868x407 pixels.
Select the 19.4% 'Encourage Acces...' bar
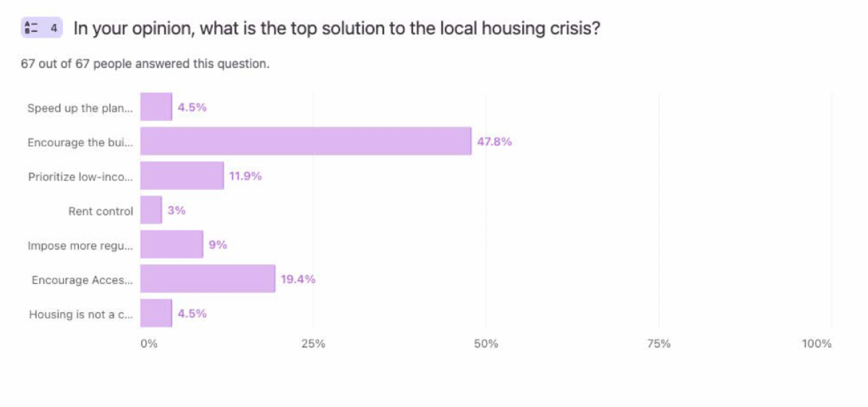tap(208, 279)
